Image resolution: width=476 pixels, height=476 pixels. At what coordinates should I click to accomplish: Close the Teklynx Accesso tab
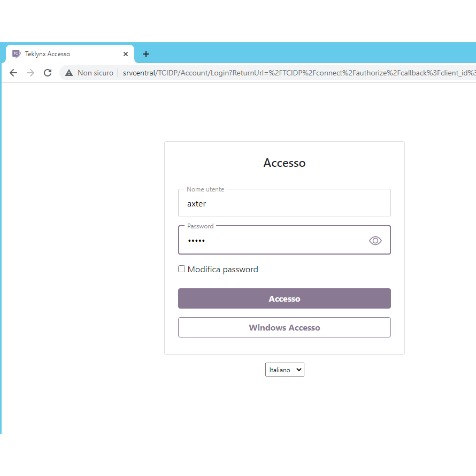pyautogui.click(x=126, y=54)
